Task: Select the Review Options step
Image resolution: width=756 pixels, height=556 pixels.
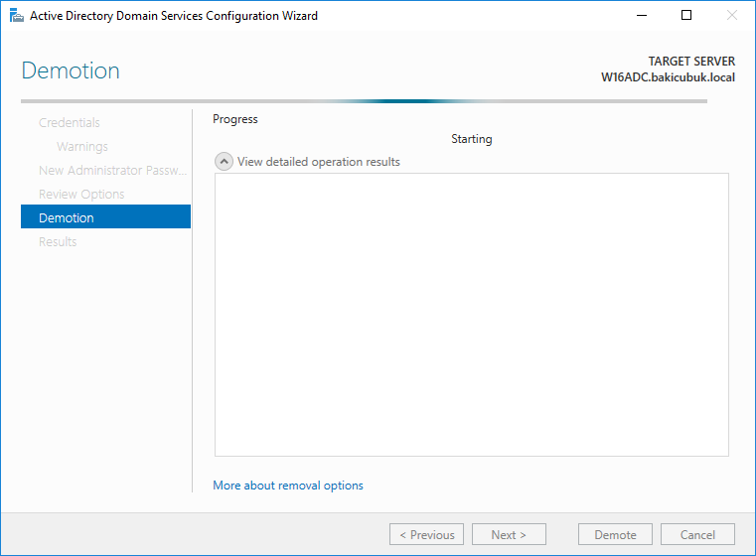Action: pyautogui.click(x=81, y=195)
